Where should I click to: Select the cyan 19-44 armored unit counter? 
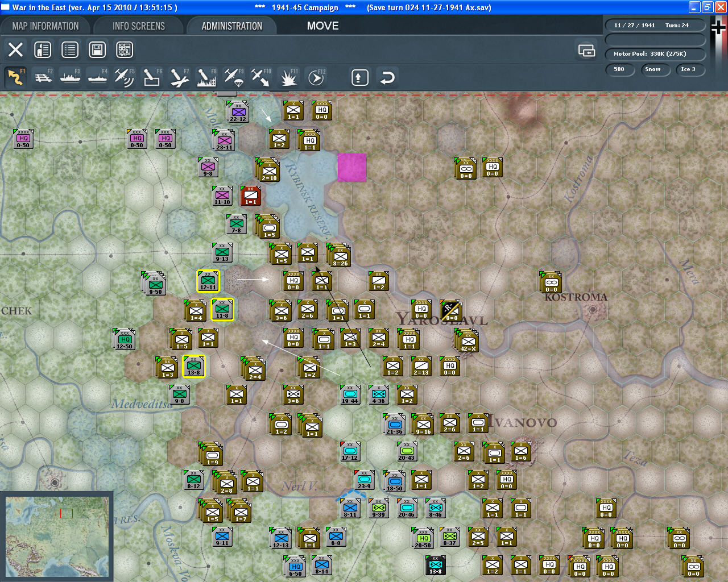[350, 394]
